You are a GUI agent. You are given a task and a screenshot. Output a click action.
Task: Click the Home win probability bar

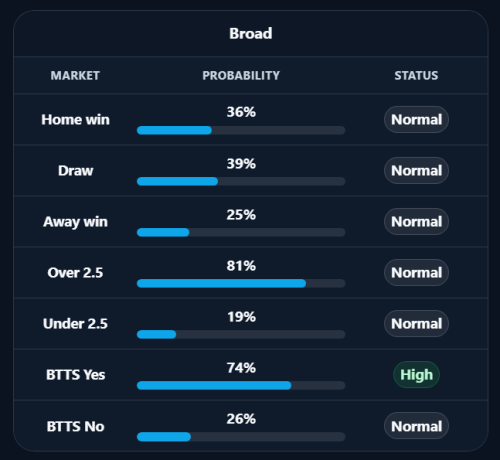(241, 130)
